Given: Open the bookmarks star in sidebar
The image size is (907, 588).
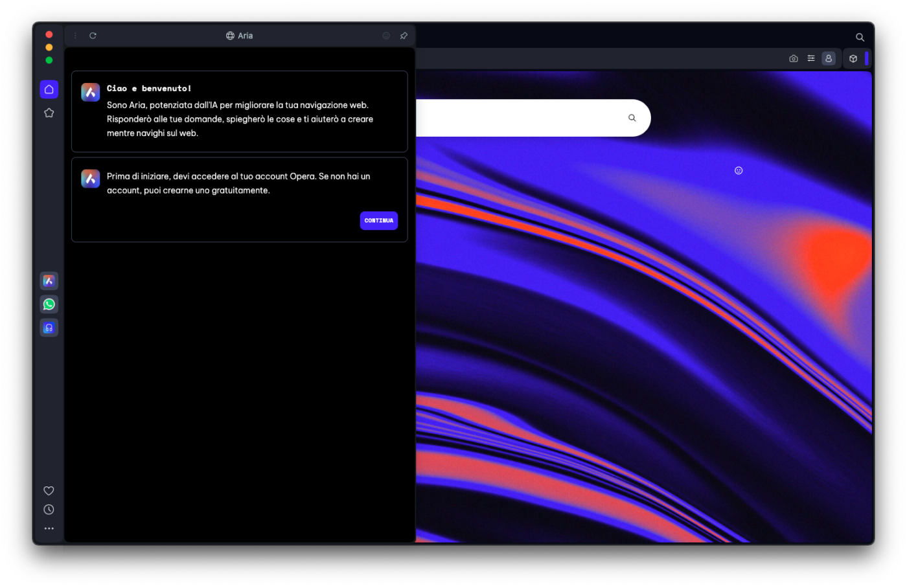Looking at the screenshot, I should pyautogui.click(x=49, y=113).
